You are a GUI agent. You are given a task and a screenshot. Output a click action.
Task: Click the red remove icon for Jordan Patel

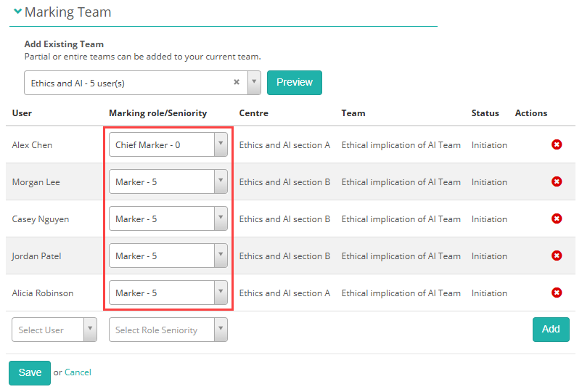557,256
